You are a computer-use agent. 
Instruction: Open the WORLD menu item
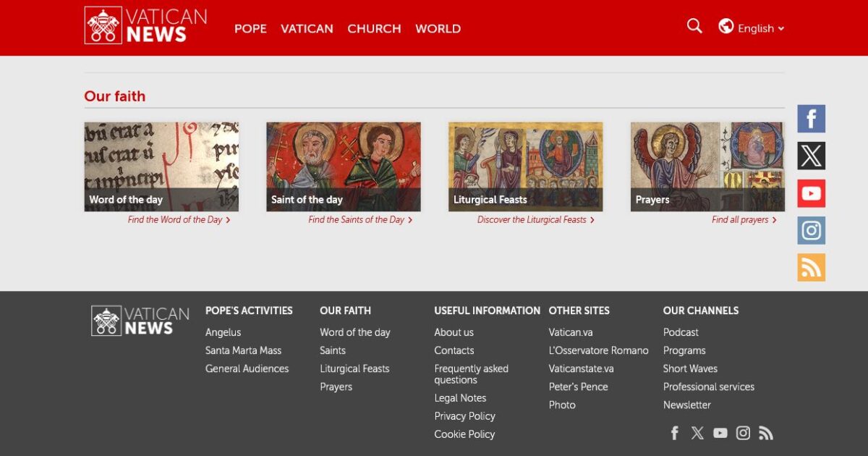coord(438,29)
